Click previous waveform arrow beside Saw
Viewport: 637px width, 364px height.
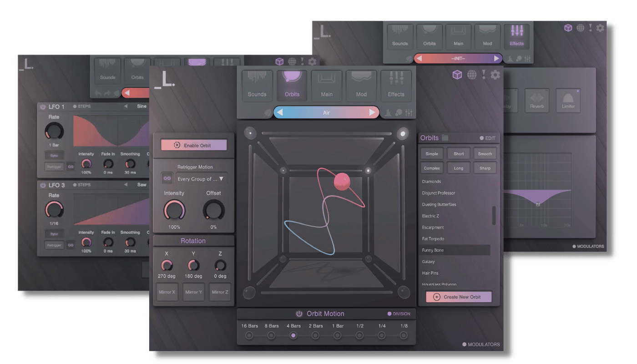(126, 185)
